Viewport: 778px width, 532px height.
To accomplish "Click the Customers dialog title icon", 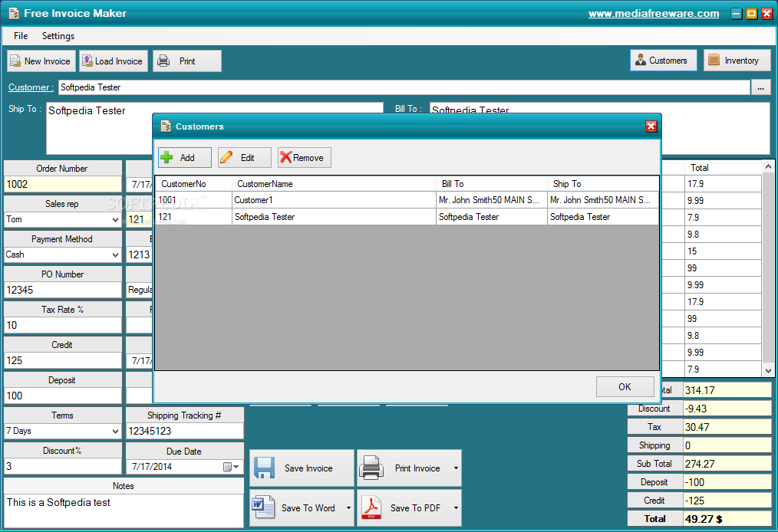I will click(166, 126).
